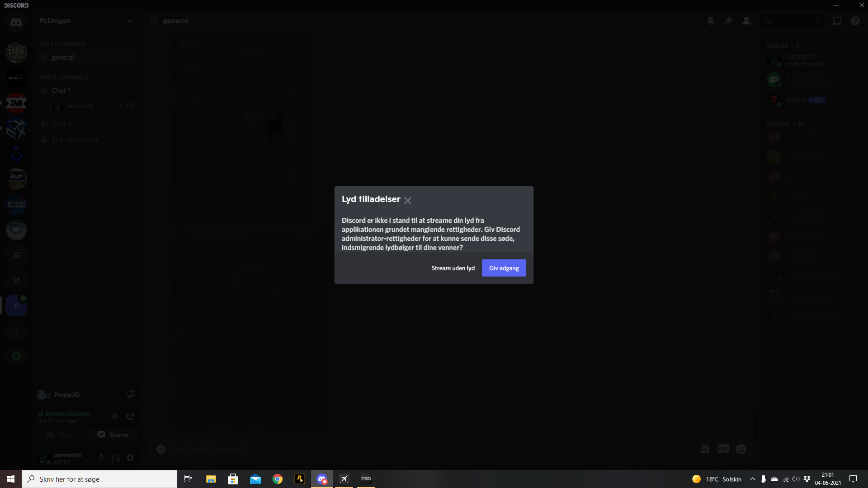The image size is (868, 488).
Task: Click the Windows taskbar search box
Action: click(x=99, y=479)
